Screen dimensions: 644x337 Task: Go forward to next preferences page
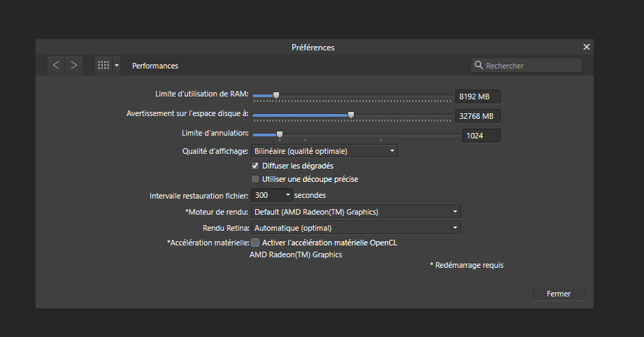(74, 65)
